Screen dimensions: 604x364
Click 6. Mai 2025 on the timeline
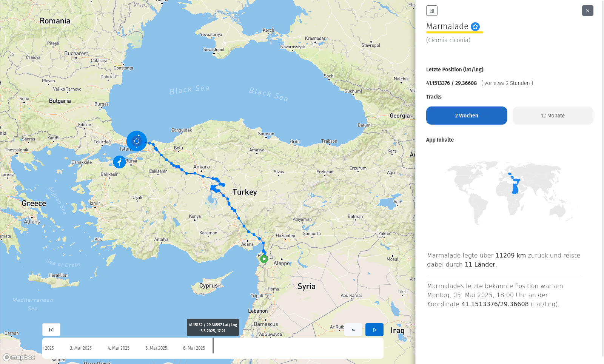point(194,348)
